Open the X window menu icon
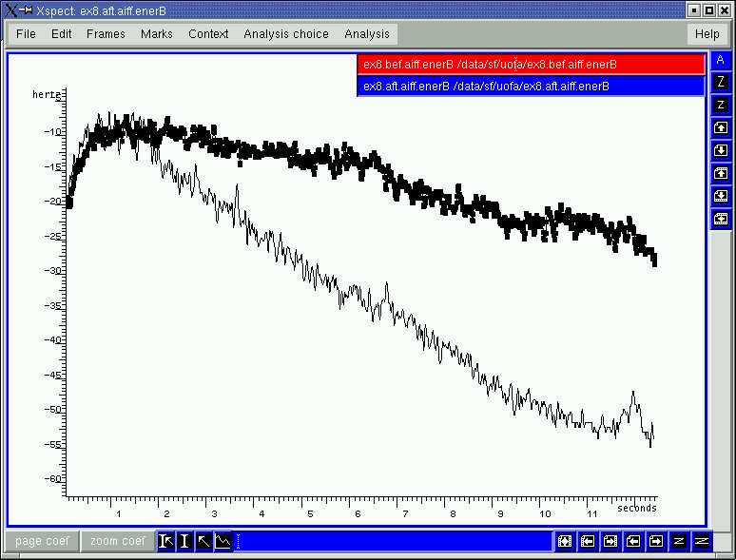Viewport: 736px width, 560px height. [x=10, y=10]
